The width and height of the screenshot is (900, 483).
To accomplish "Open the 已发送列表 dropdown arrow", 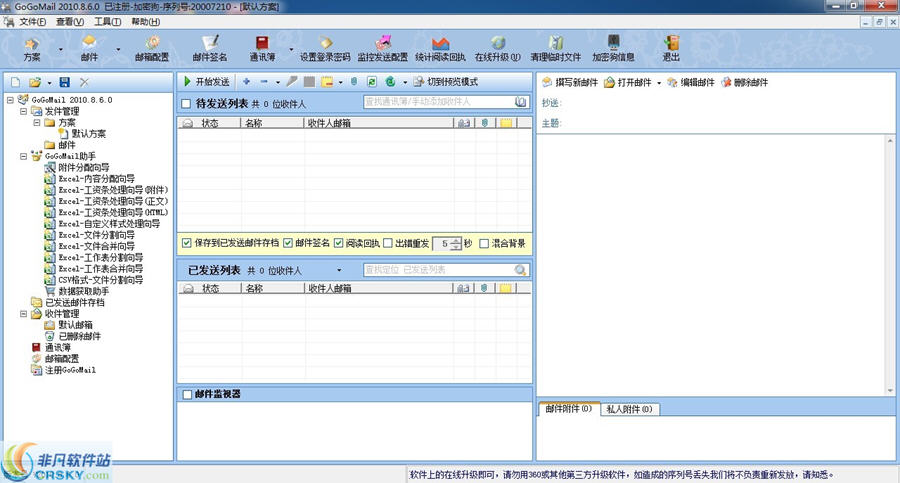I will click(x=339, y=270).
